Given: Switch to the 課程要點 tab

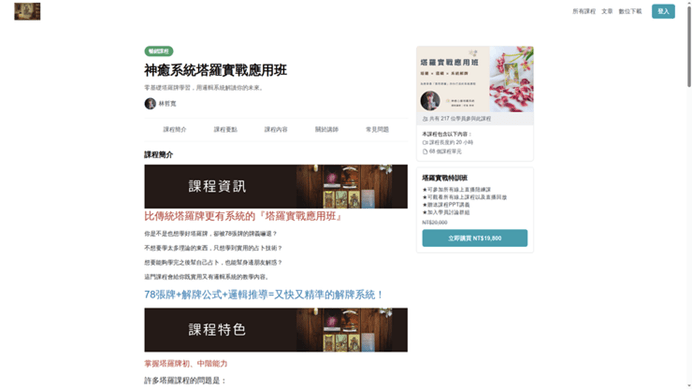Looking at the screenshot, I should 226,129.
